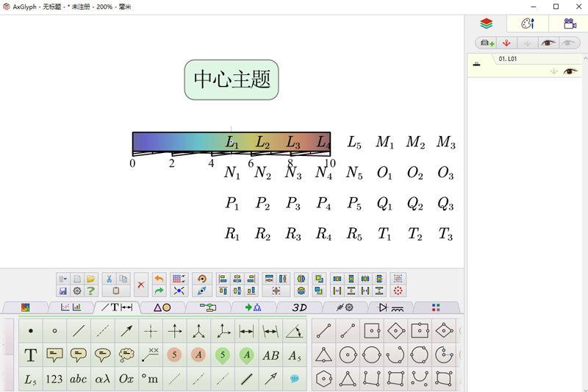Viewport: 588px width, 392px height.
Task: Click the blue floppy disk save icon
Action: click(x=63, y=291)
